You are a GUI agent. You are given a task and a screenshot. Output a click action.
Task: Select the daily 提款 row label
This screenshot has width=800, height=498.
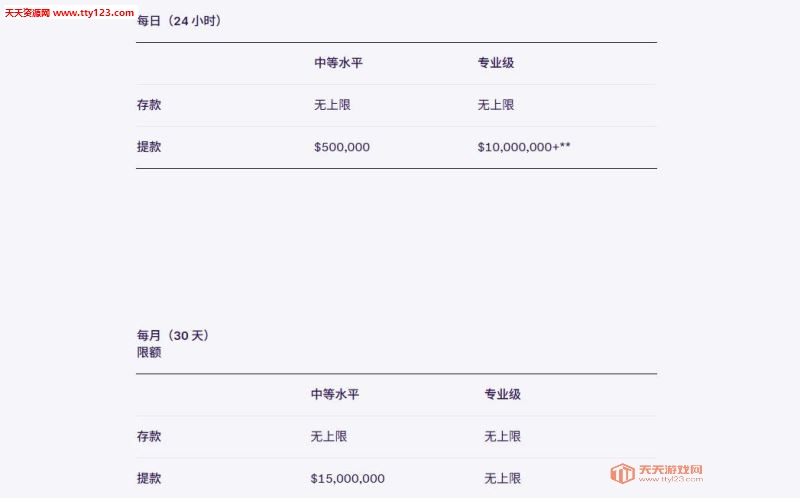pos(149,146)
